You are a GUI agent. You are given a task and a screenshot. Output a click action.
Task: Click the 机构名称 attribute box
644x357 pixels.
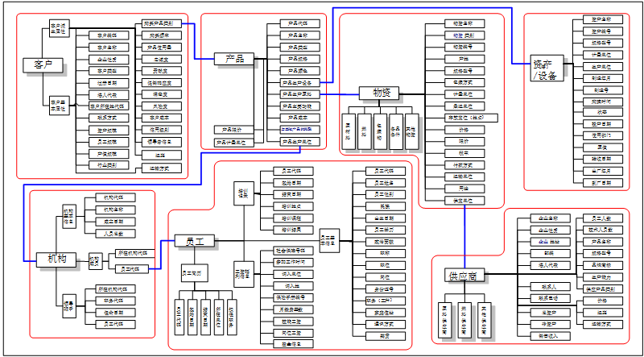(115, 210)
